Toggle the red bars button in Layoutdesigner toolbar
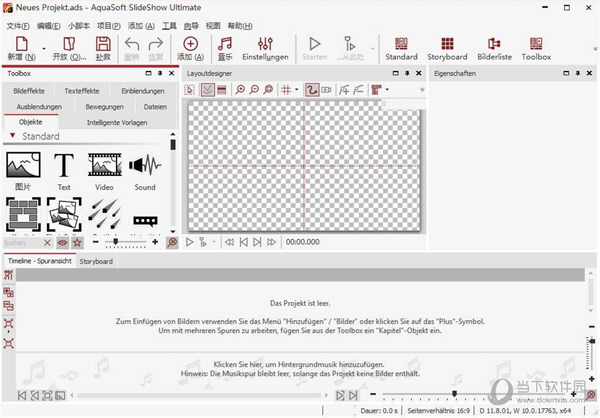The image size is (600, 418). (222, 90)
